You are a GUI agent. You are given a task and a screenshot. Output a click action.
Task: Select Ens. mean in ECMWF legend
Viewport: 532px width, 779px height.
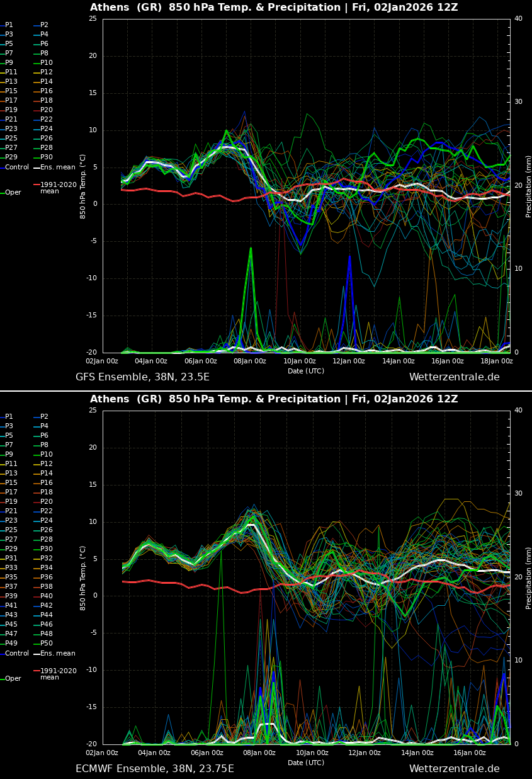(x=57, y=654)
